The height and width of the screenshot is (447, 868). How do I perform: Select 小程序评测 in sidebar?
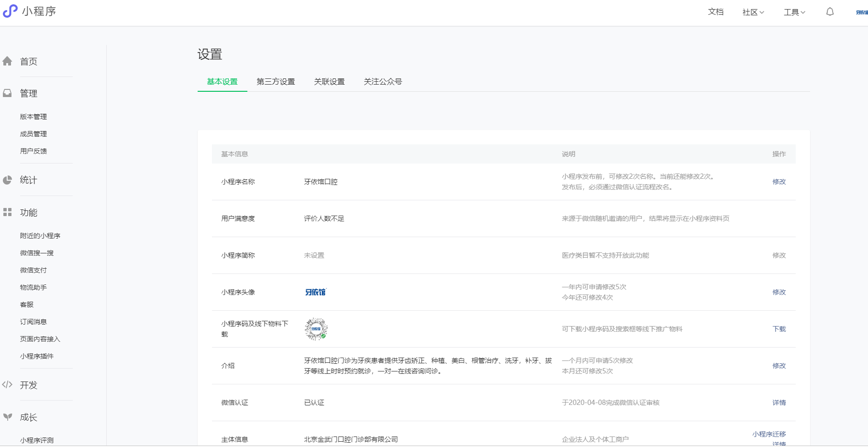pyautogui.click(x=37, y=440)
